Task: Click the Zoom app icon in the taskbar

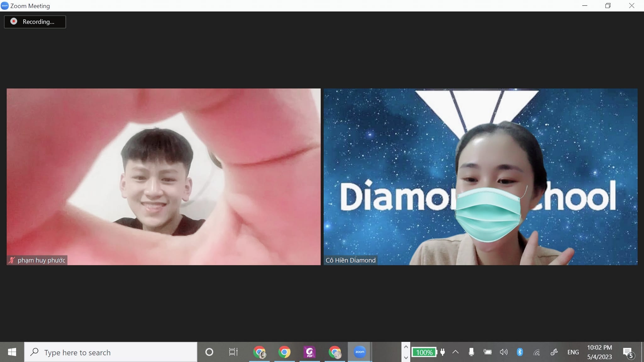Action: tap(360, 352)
